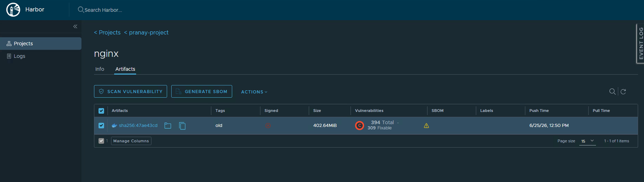Image resolution: width=644 pixels, height=182 pixels.
Task: Click the search magnifier icon in header
Action: (x=81, y=9)
